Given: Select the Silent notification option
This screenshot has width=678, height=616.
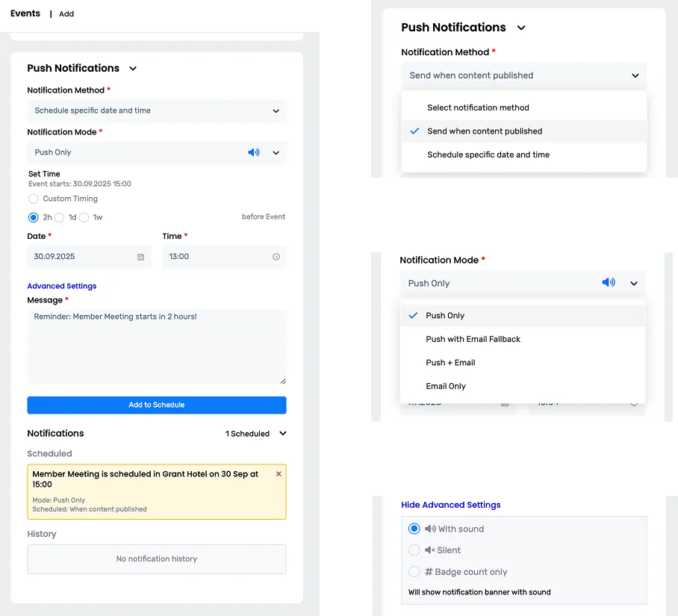Looking at the screenshot, I should click(414, 550).
